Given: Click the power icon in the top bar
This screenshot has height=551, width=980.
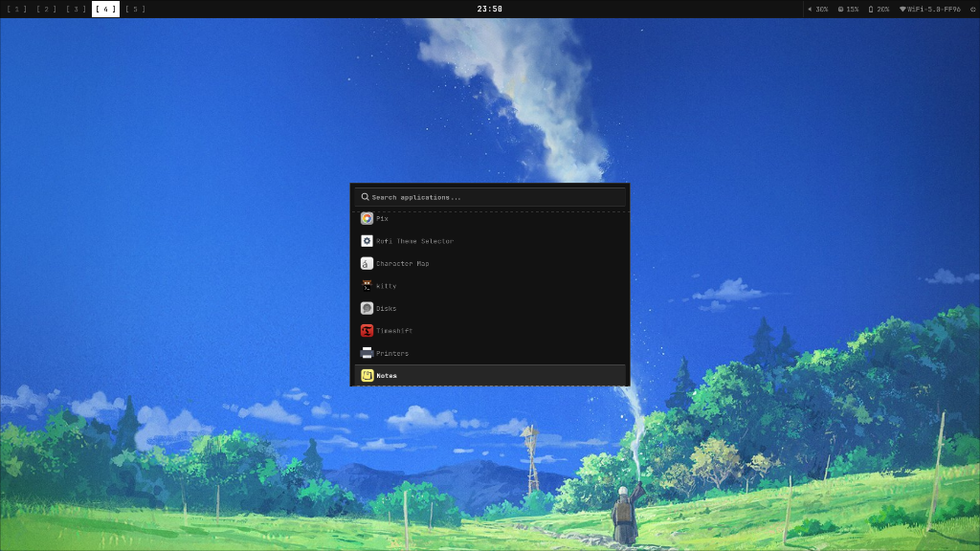Looking at the screenshot, I should click(973, 10).
